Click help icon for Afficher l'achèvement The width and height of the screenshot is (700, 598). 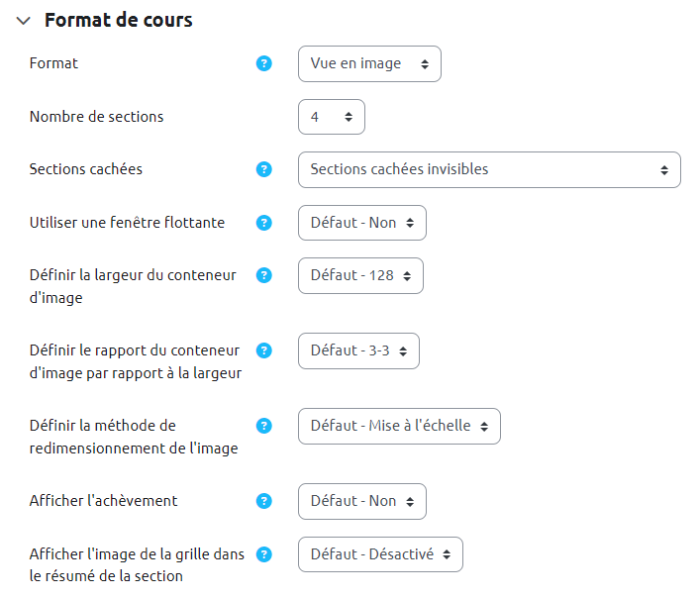tap(264, 501)
